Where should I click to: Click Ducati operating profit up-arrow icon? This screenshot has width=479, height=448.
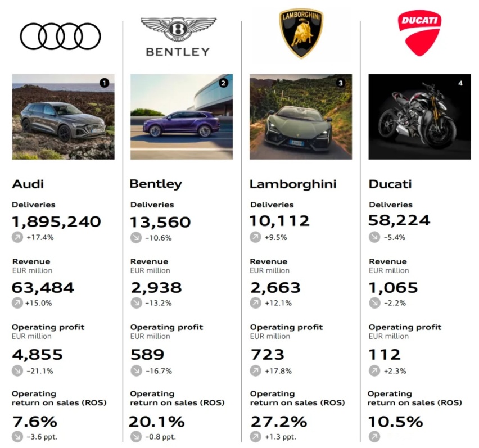click(x=374, y=371)
